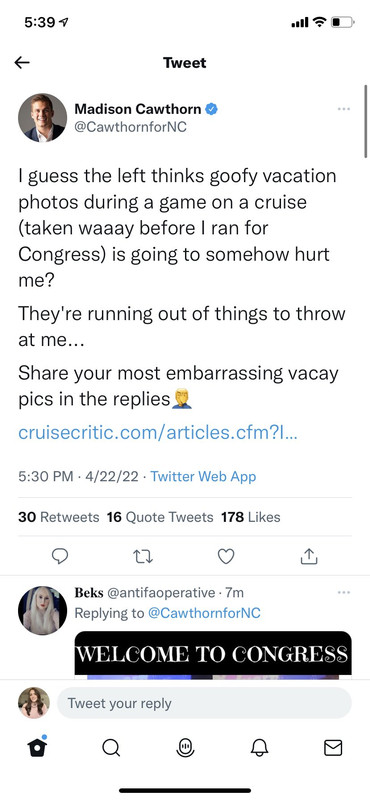Screen dimensions: 370x800
Task: Open the Messages envelope icon
Action: pos(333,748)
